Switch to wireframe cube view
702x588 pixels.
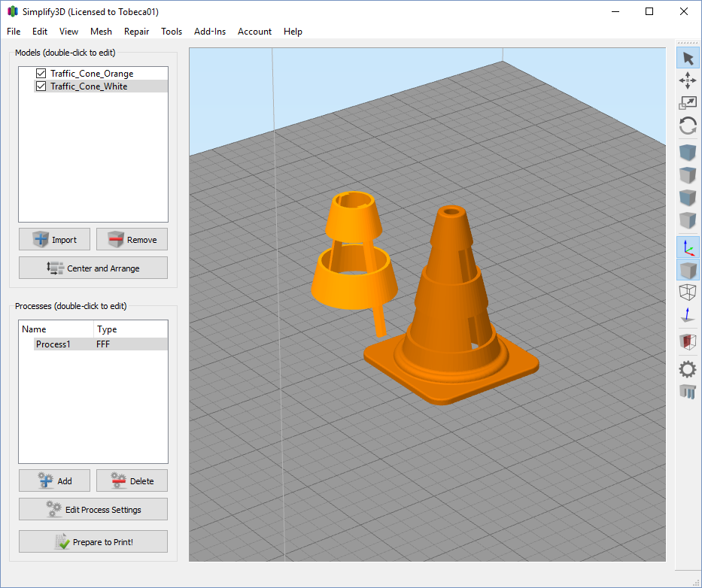coord(688,292)
